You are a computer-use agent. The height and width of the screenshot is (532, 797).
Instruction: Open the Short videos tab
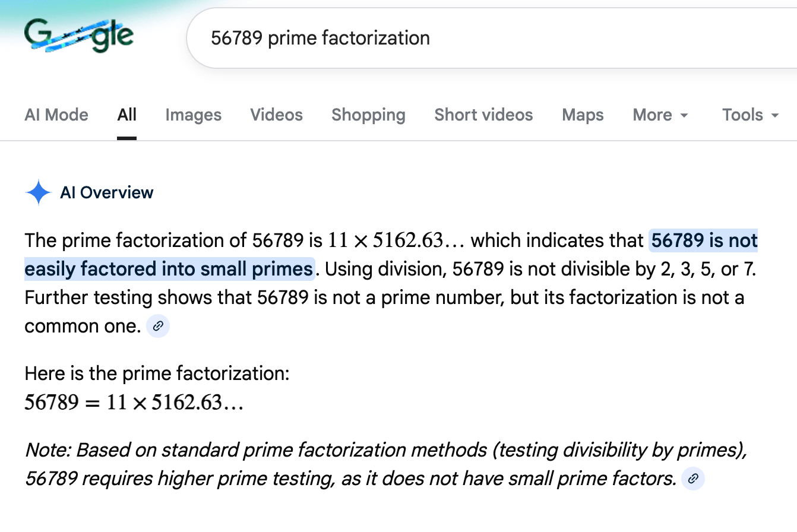483,115
